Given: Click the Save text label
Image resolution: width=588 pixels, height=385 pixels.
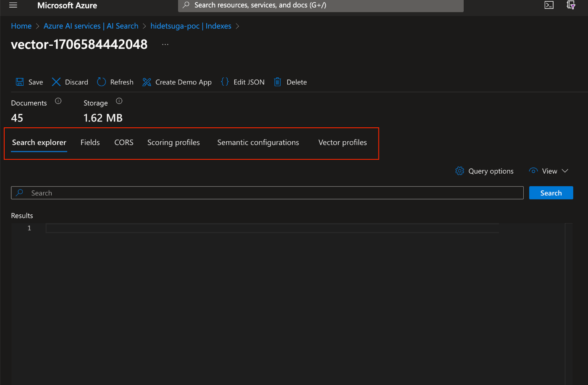Looking at the screenshot, I should pos(36,82).
